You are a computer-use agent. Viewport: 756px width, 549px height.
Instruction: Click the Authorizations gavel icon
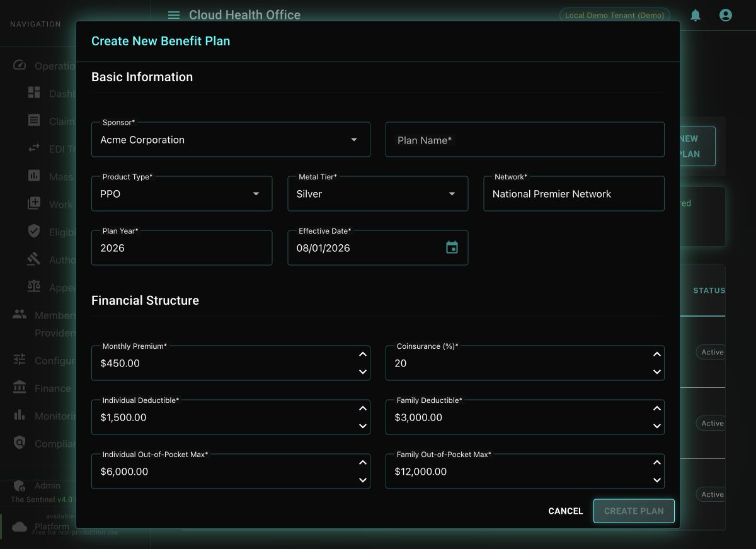point(34,259)
